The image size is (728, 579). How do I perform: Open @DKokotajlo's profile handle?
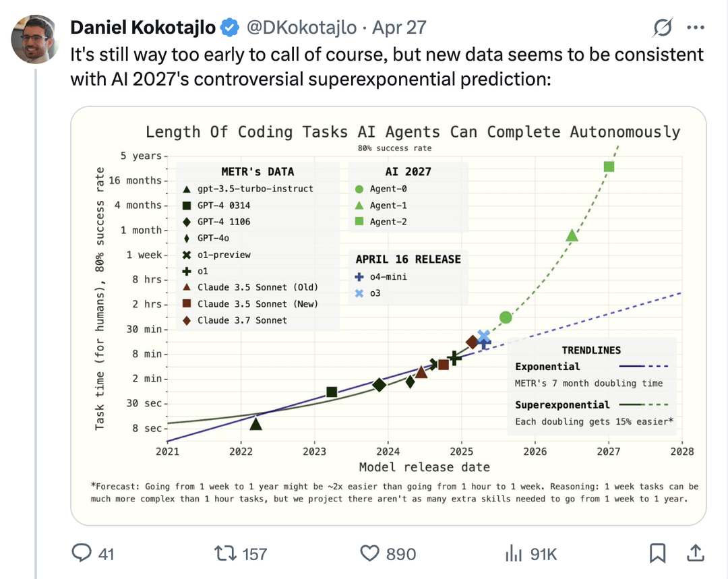[x=303, y=28]
